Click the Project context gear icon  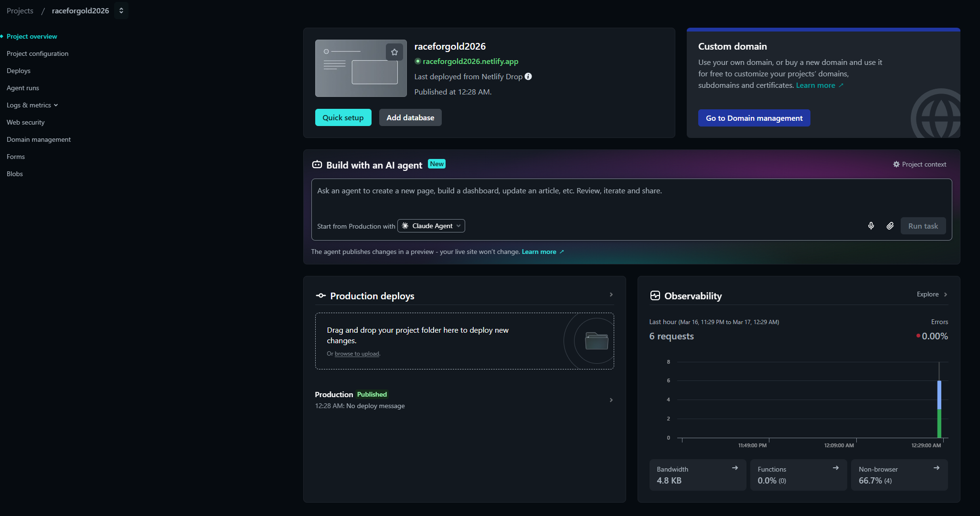click(x=896, y=164)
